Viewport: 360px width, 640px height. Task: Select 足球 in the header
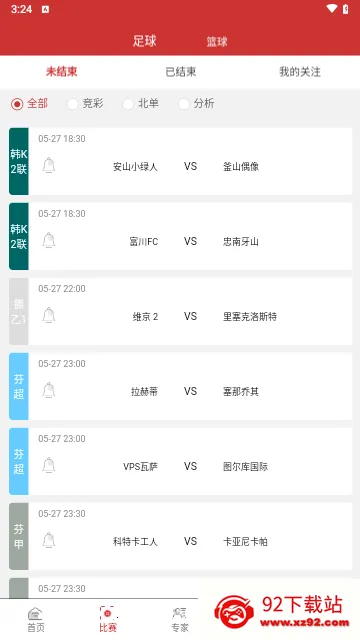click(x=144, y=41)
